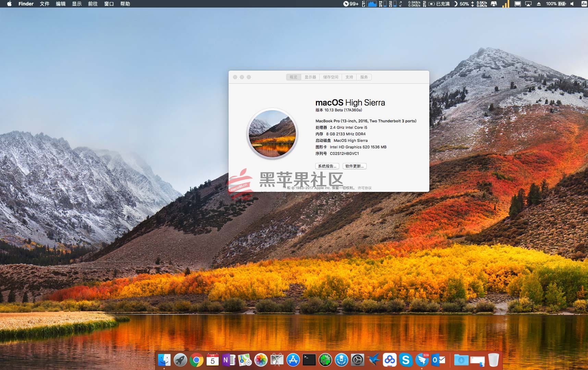
Task: Click the 软件更新... button
Action: tap(355, 166)
